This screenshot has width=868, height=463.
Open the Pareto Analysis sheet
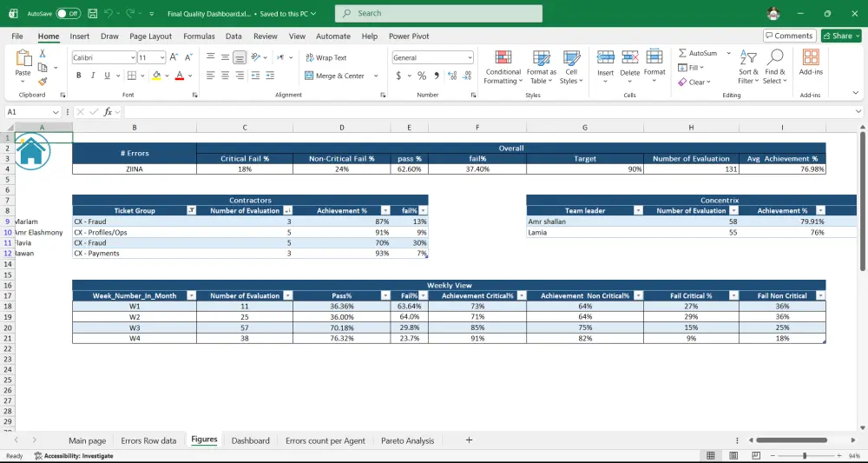407,440
